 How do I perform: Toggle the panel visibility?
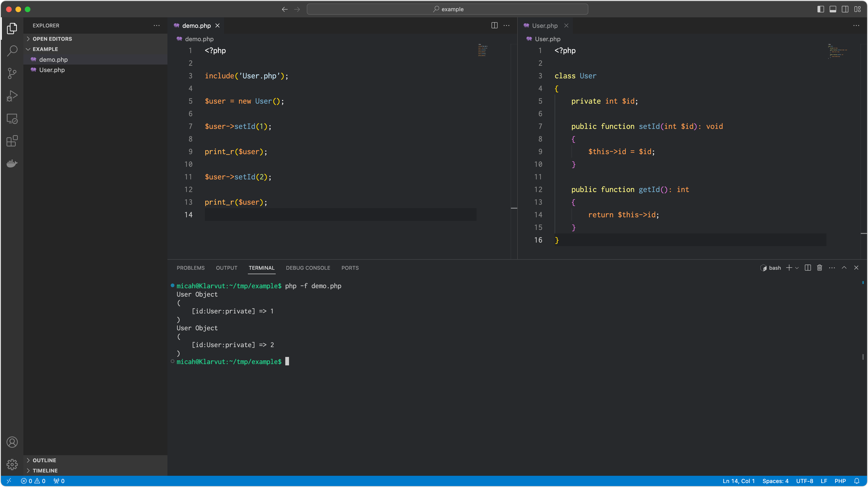click(x=833, y=9)
